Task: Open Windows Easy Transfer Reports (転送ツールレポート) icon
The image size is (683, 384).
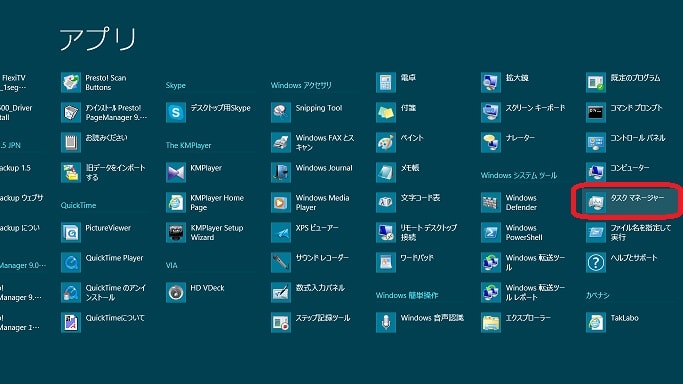Action: (x=490, y=293)
